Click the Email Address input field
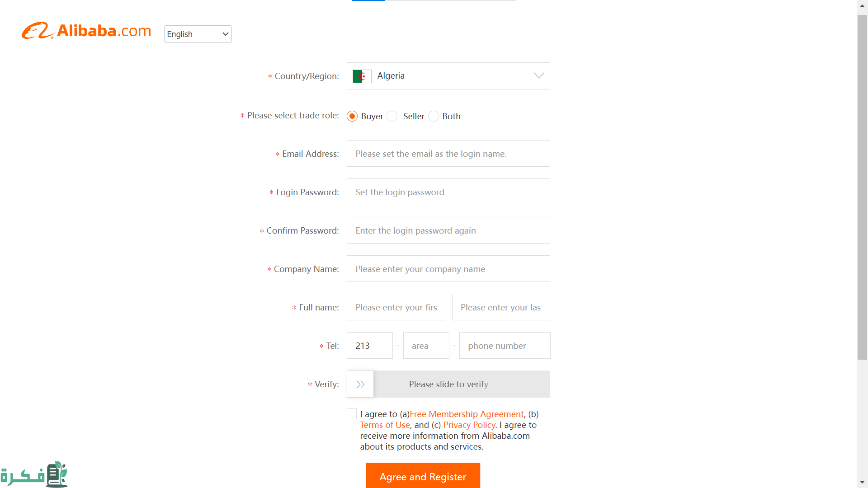Viewport: 868px width, 488px height. 448,154
